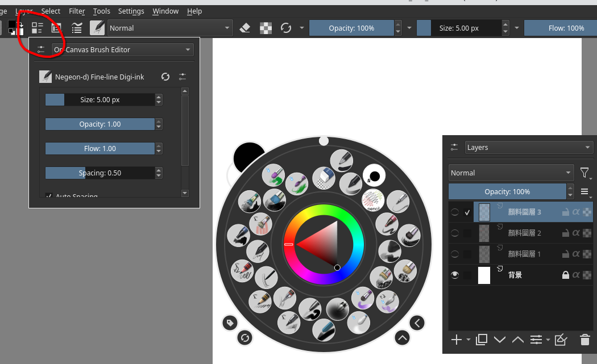The height and width of the screenshot is (364, 597).
Task: Open the Filter menu
Action: click(77, 11)
